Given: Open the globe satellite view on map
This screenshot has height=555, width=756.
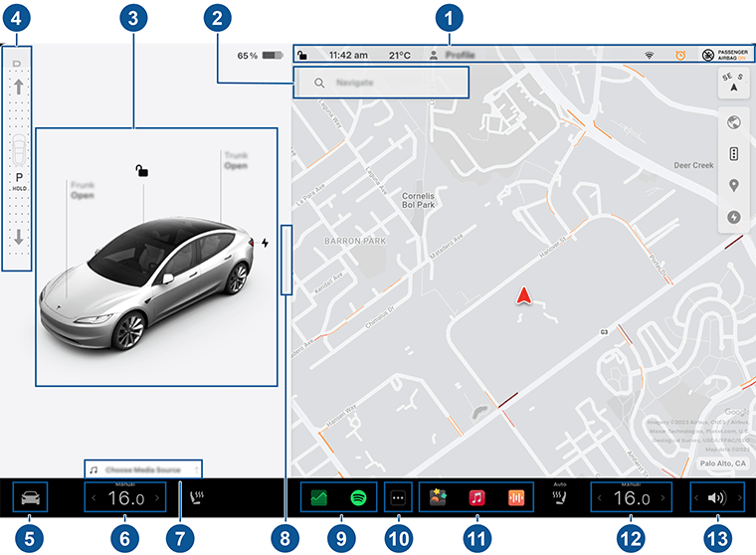Looking at the screenshot, I should click(733, 123).
